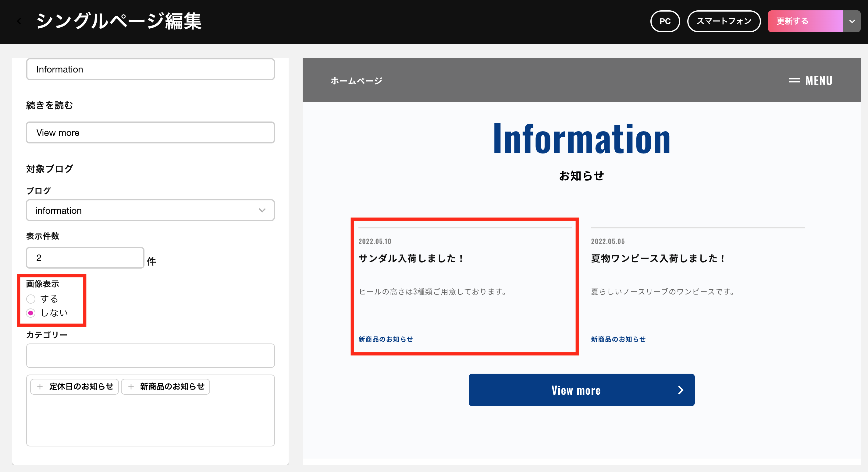Click the 表示件数 number field
This screenshot has height=472, width=868.
pyautogui.click(x=85, y=258)
